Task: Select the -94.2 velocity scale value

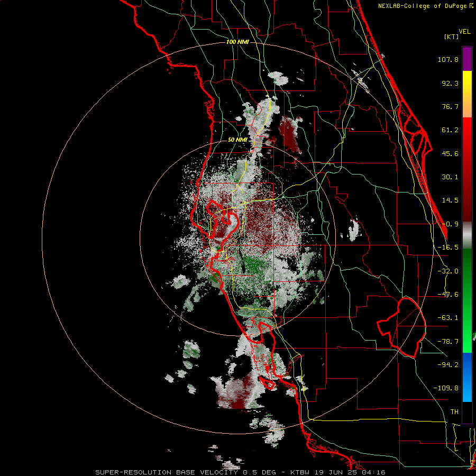Action: (x=448, y=364)
